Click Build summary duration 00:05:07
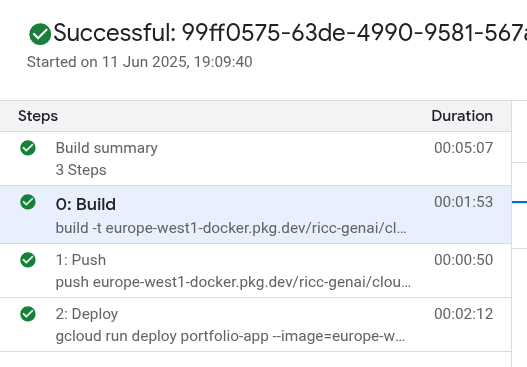The image size is (527, 367). (463, 148)
